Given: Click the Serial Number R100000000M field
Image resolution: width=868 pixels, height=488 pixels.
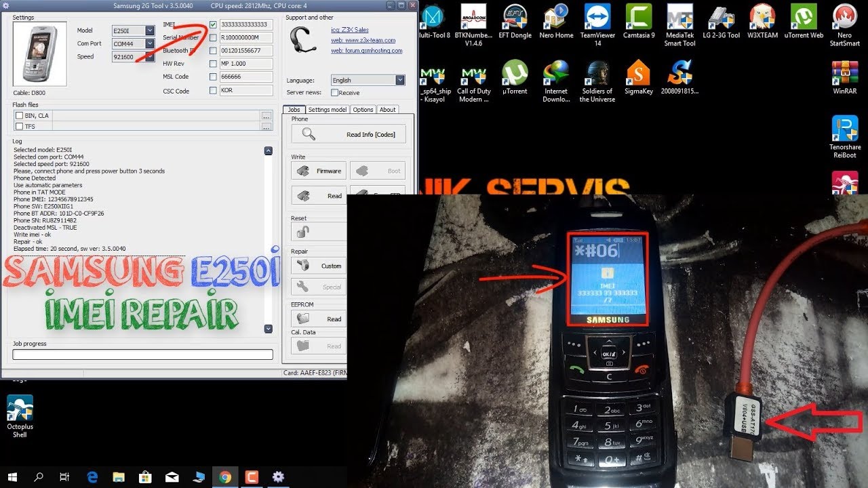Looking at the screenshot, I should (246, 37).
